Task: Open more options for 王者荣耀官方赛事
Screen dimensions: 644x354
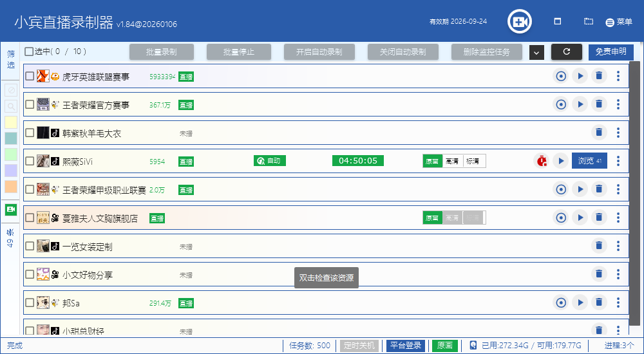Action: [x=618, y=104]
